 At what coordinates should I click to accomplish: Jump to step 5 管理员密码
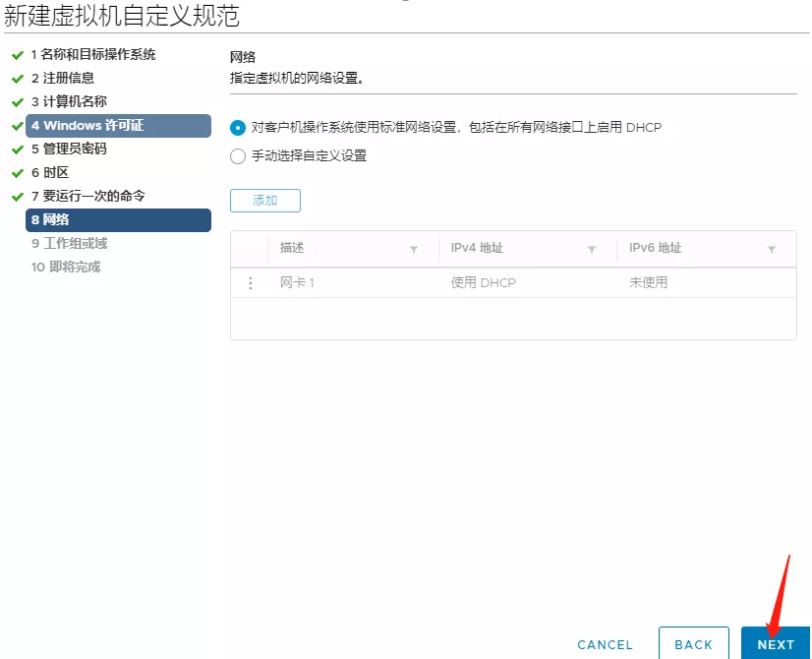(69, 150)
